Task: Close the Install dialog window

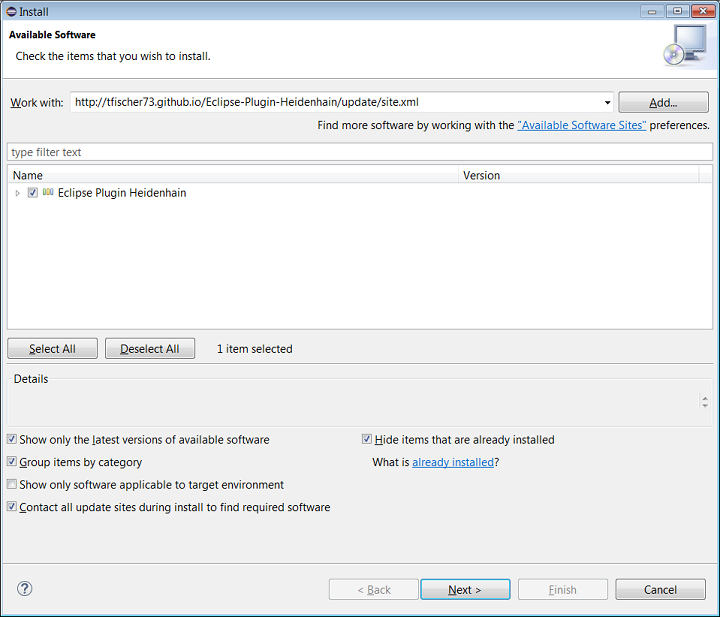Action: [x=703, y=11]
